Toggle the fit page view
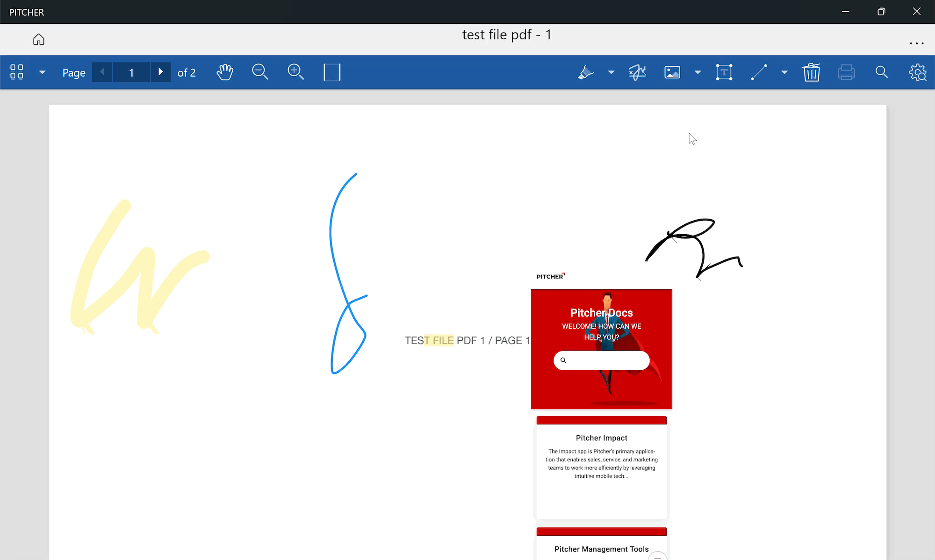 click(x=332, y=72)
